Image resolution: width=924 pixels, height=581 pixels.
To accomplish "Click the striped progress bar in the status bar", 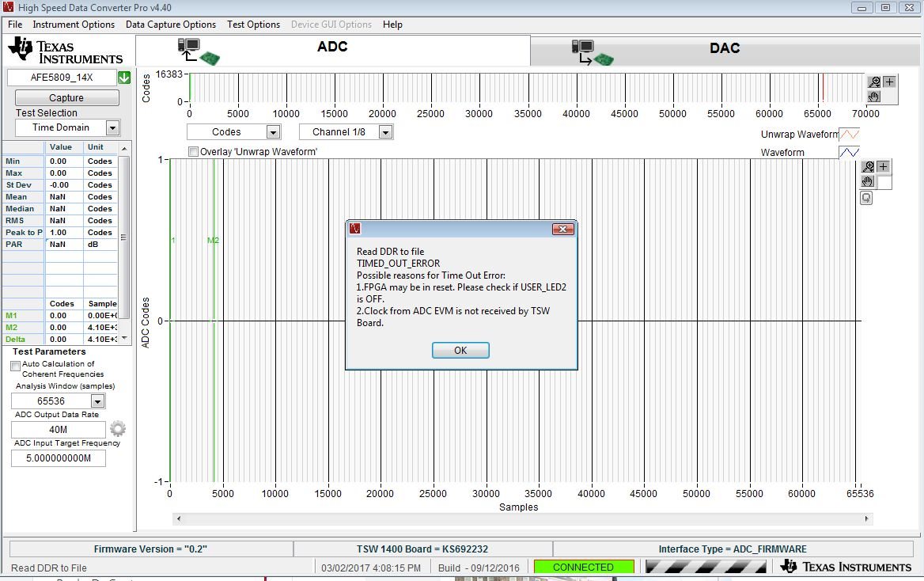I will point(706,567).
